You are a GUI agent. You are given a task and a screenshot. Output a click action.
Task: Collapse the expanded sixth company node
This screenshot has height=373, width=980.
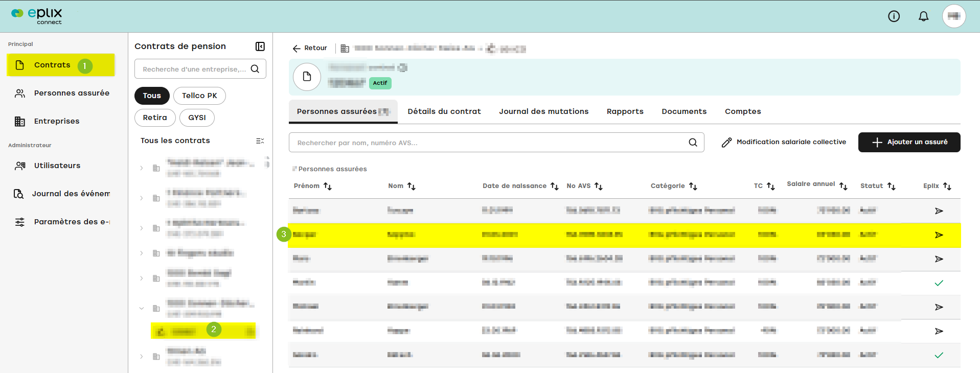click(x=142, y=309)
